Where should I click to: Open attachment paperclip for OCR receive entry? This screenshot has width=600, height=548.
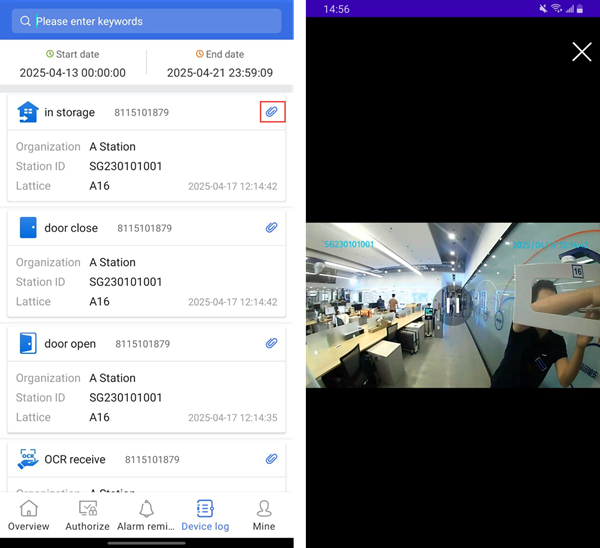point(271,460)
